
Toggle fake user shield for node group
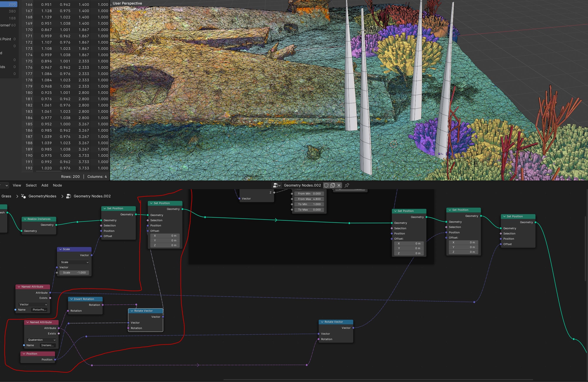pos(326,185)
